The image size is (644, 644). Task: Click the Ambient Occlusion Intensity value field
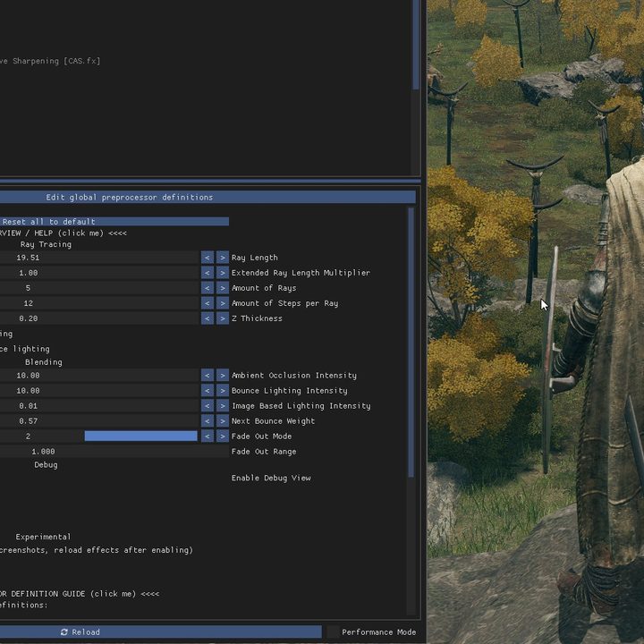point(99,376)
